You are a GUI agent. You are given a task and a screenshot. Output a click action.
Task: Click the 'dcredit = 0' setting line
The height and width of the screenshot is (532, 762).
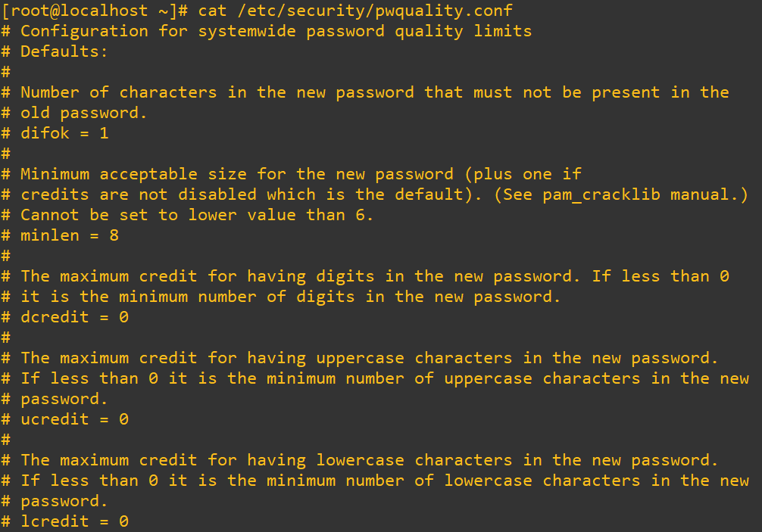[x=73, y=317]
